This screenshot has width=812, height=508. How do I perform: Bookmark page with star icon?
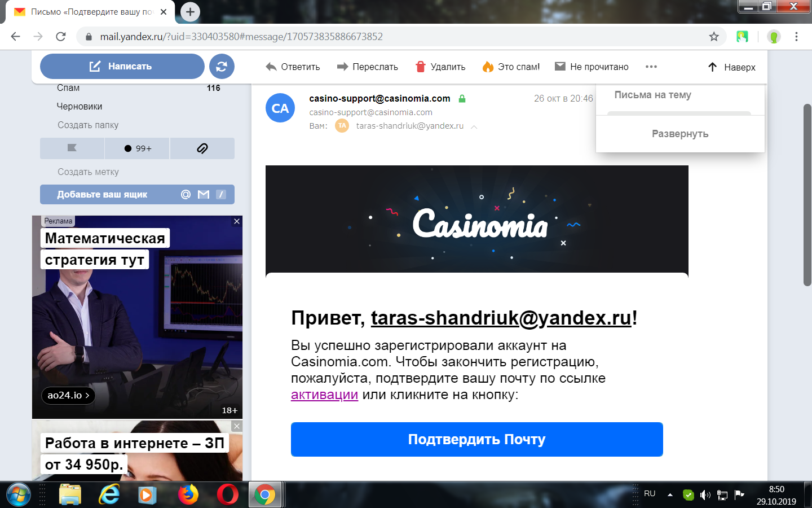coord(714,37)
